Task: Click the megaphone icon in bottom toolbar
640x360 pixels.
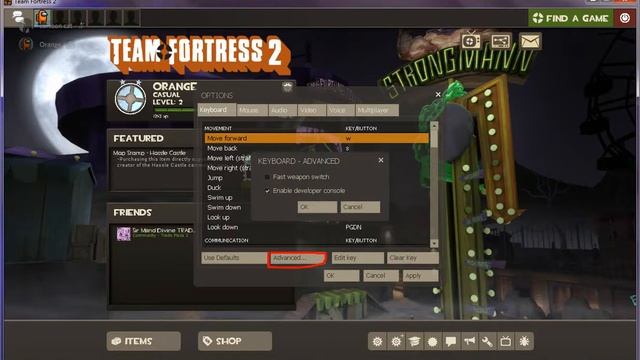Action: point(469,341)
